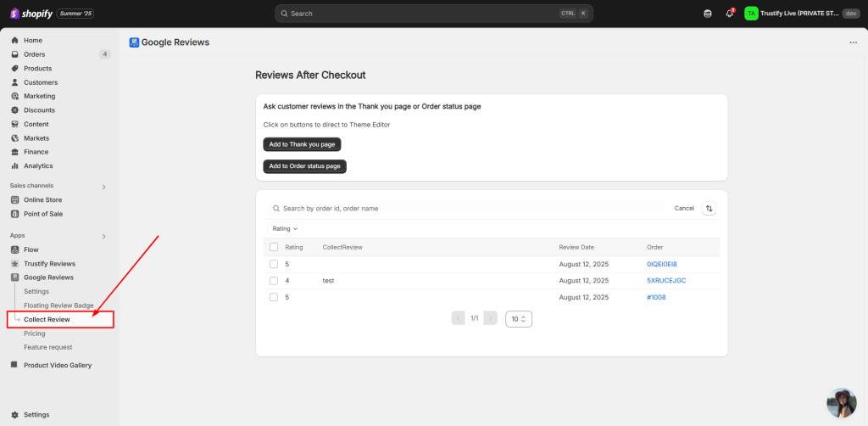The image size is (868, 426).
Task: Open the Pricing menu item
Action: pyautogui.click(x=34, y=334)
